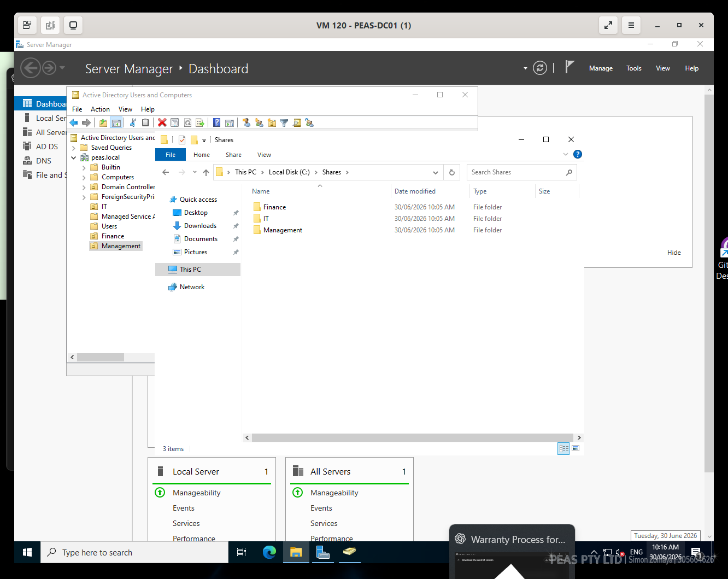This screenshot has height=579, width=728.
Task: Click the Cut scissors icon in Active Directory toolbar
Action: (x=133, y=123)
